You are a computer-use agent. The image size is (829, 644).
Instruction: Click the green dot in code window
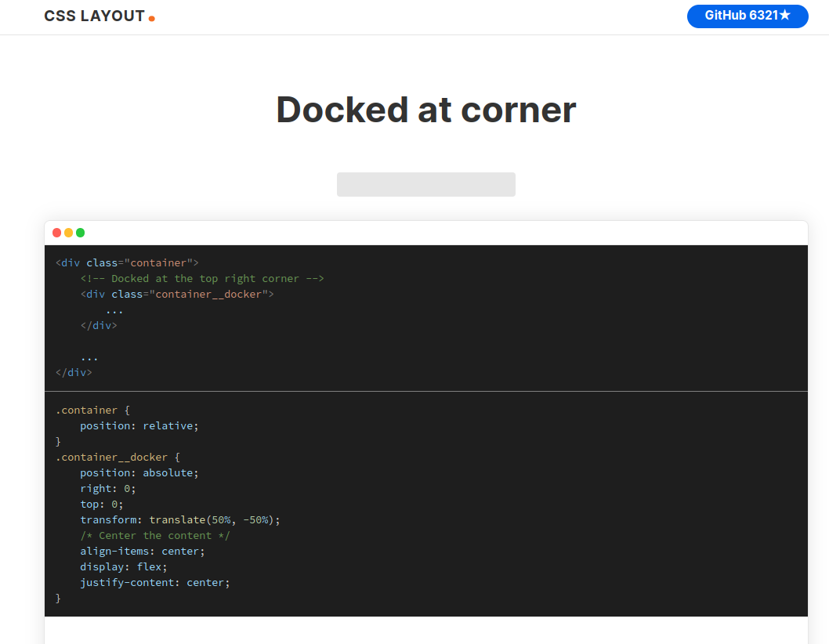[x=81, y=233]
